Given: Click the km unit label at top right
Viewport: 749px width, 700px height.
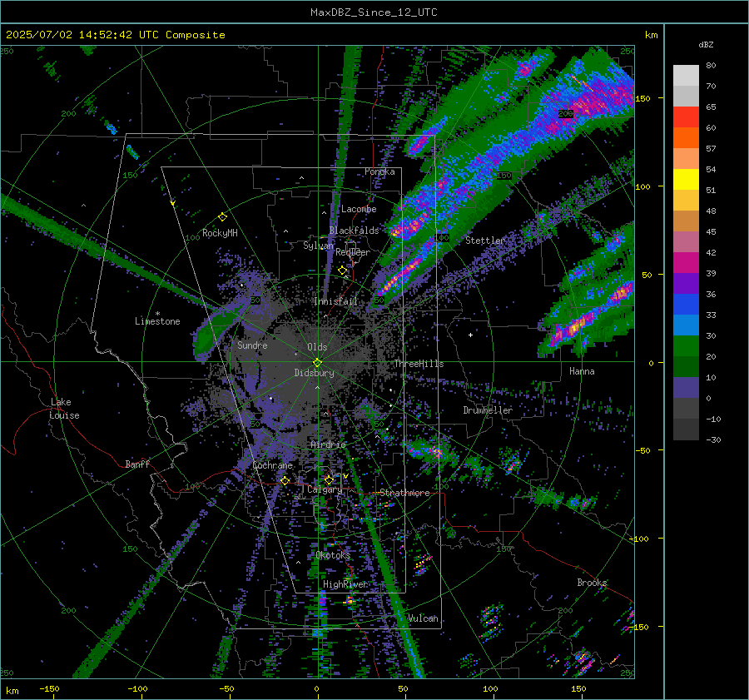Looking at the screenshot, I should click(x=651, y=35).
